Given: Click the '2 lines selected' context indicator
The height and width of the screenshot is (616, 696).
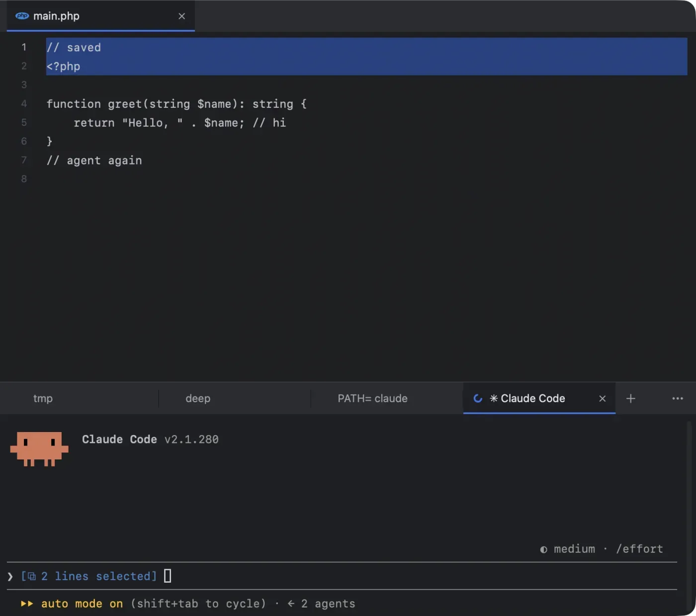Looking at the screenshot, I should [x=89, y=576].
